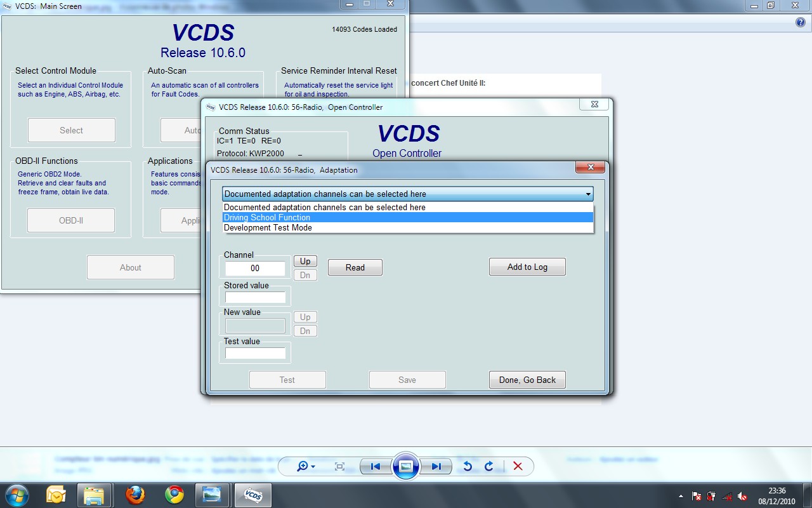Go to previous image in viewer
The height and width of the screenshot is (508, 812).
tap(375, 467)
